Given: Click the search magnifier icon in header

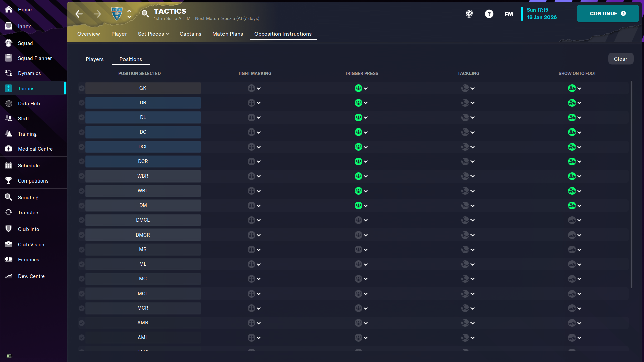Looking at the screenshot, I should tap(145, 14).
